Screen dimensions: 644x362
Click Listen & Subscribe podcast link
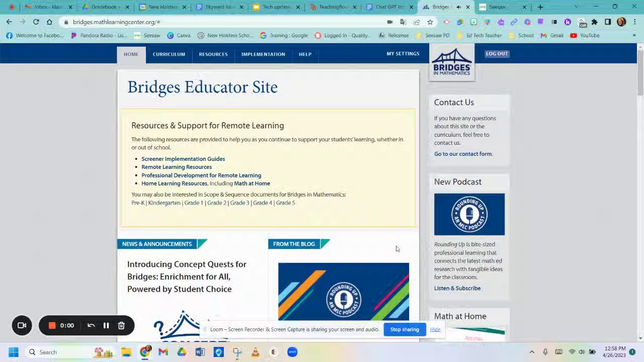click(457, 288)
